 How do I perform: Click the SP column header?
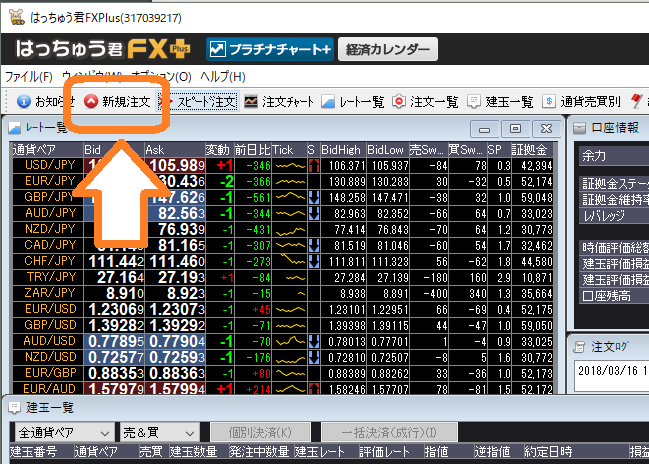(498, 149)
